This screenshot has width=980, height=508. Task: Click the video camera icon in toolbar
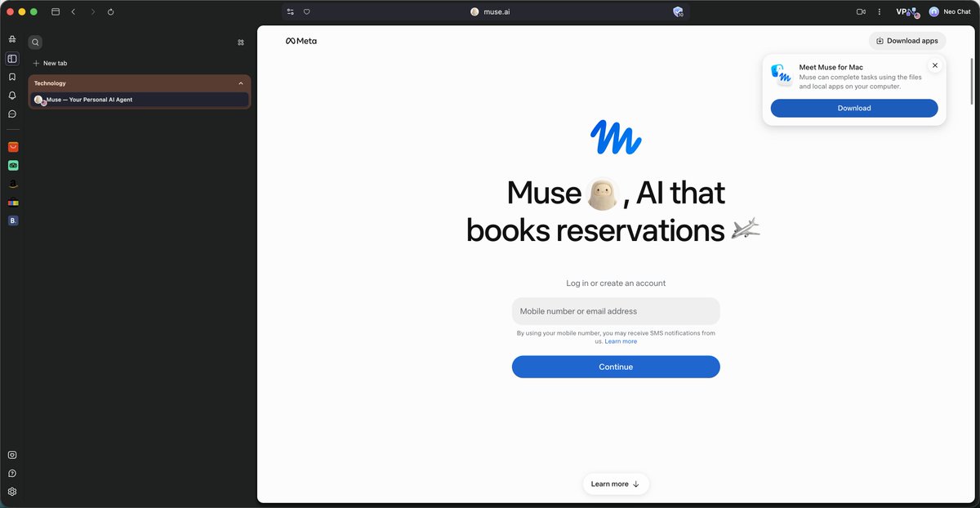coord(861,12)
